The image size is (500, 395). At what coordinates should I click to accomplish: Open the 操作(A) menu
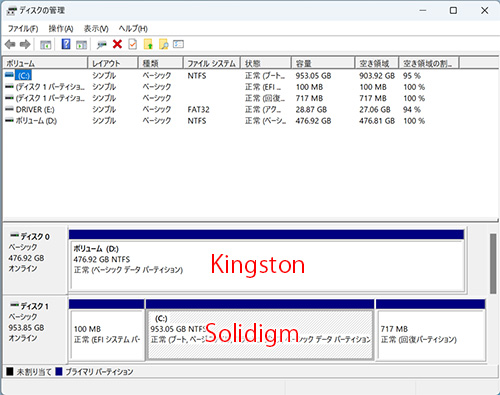click(61, 29)
